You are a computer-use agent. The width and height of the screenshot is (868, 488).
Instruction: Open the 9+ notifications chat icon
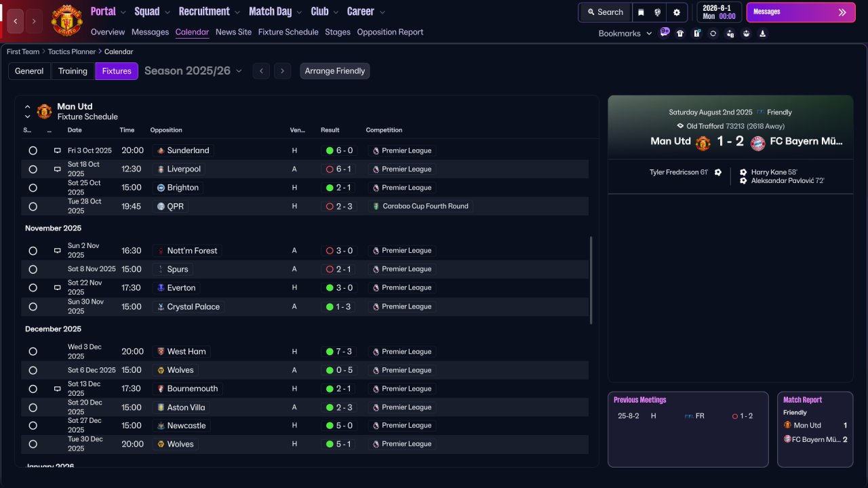(x=665, y=32)
